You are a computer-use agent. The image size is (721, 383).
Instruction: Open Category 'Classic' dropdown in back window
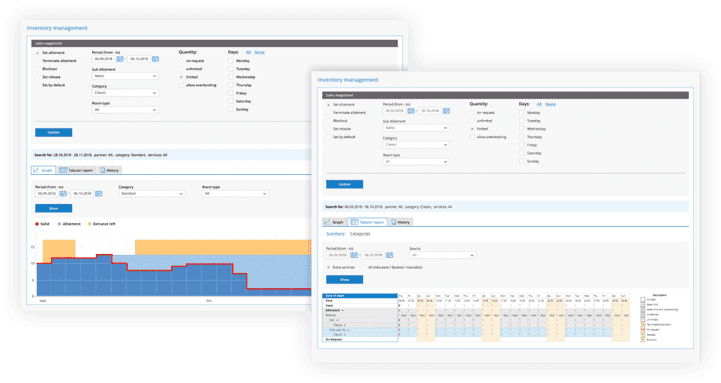125,93
